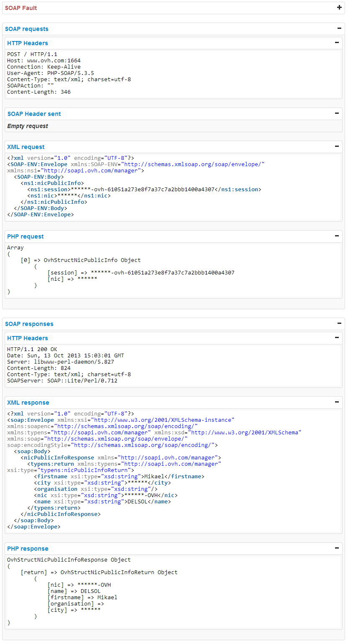
Task: Click the '[name] => DELSOL' line
Action: [74, 591]
